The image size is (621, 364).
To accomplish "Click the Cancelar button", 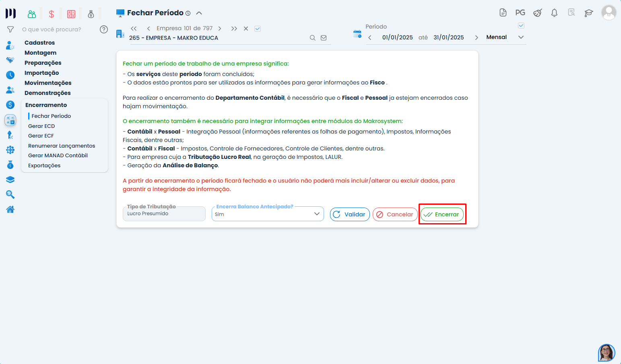I will 395,214.
